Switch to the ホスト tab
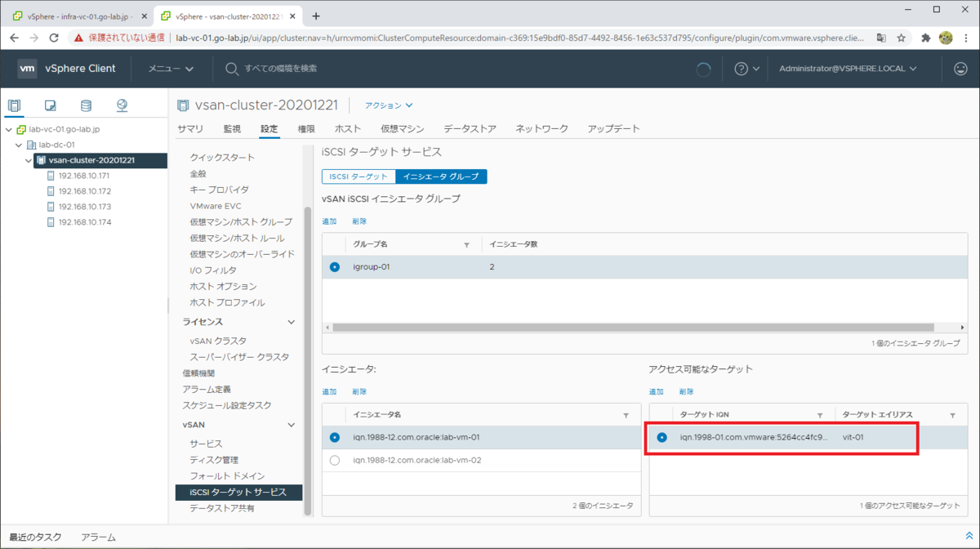980x549 pixels. click(x=348, y=129)
